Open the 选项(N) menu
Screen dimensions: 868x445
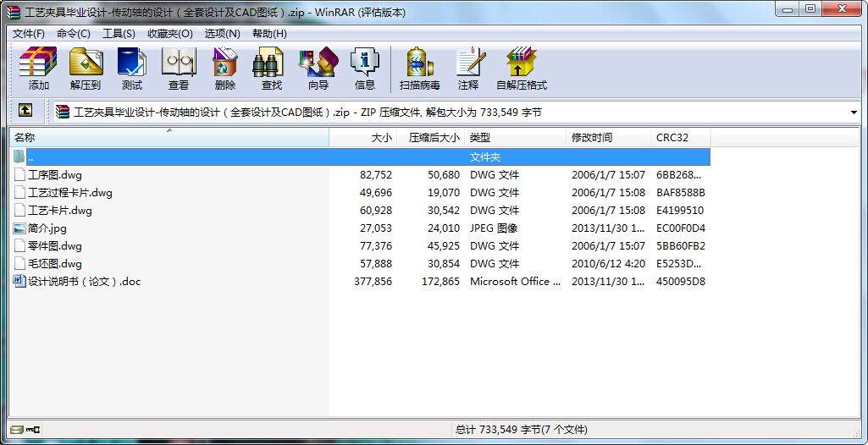222,34
